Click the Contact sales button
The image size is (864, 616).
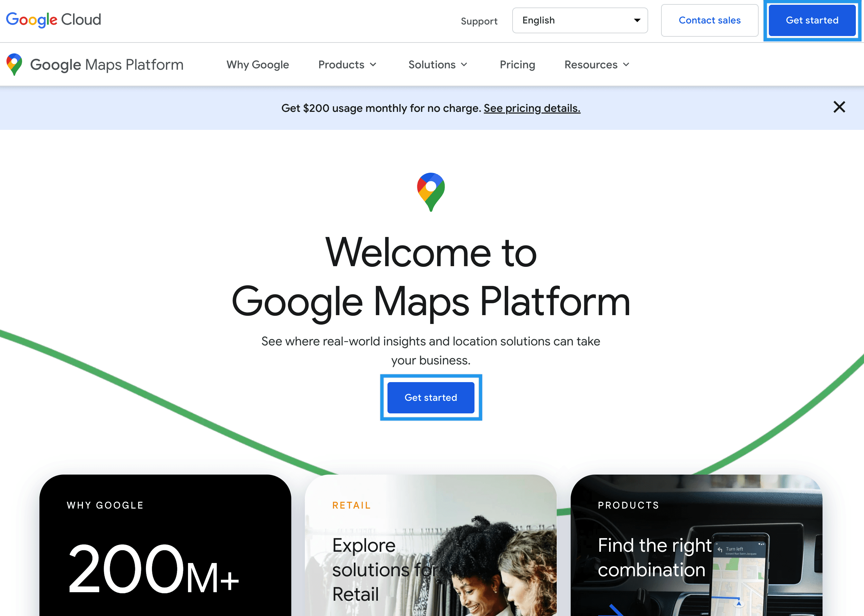point(709,20)
